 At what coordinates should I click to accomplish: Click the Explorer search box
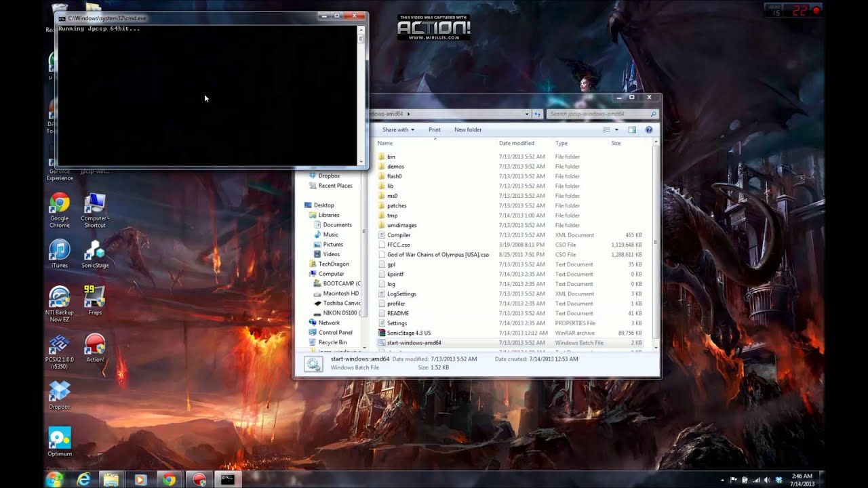pyautogui.click(x=602, y=114)
